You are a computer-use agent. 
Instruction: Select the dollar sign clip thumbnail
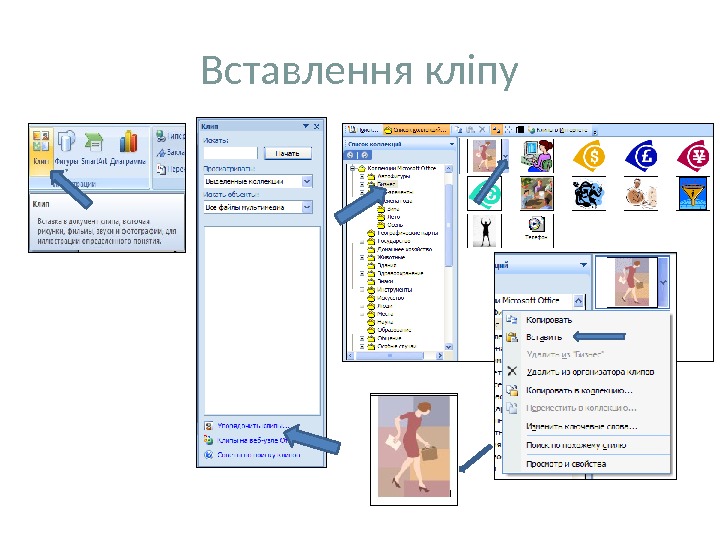[589, 157]
